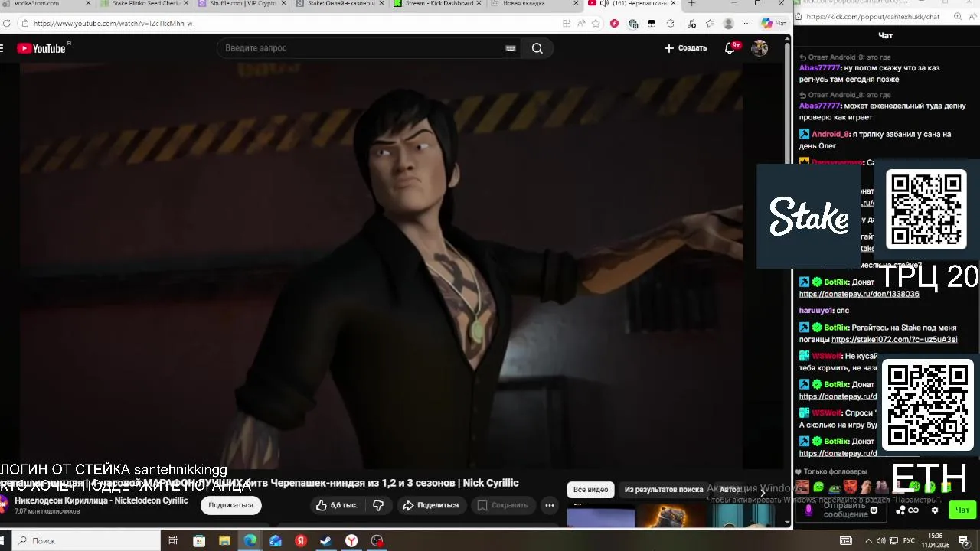Insert the first face emote in quick row
Image resolution: width=980 pixels, height=551 pixels.
pos(802,487)
